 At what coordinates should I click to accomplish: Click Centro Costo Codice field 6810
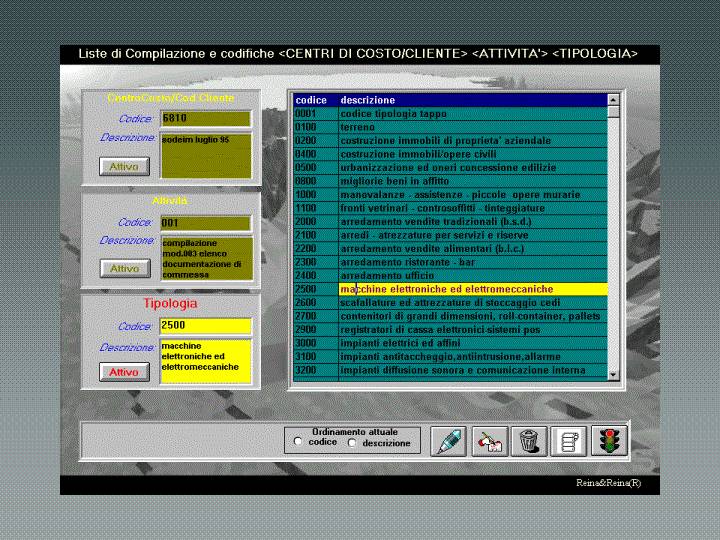pyautogui.click(x=205, y=119)
